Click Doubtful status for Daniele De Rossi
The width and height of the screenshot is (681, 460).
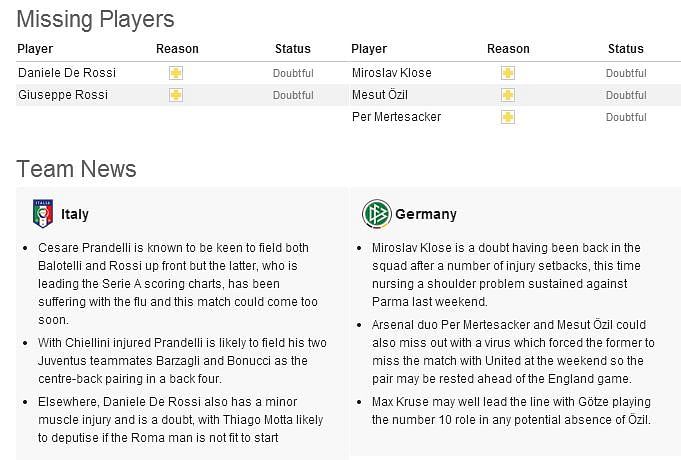click(293, 73)
